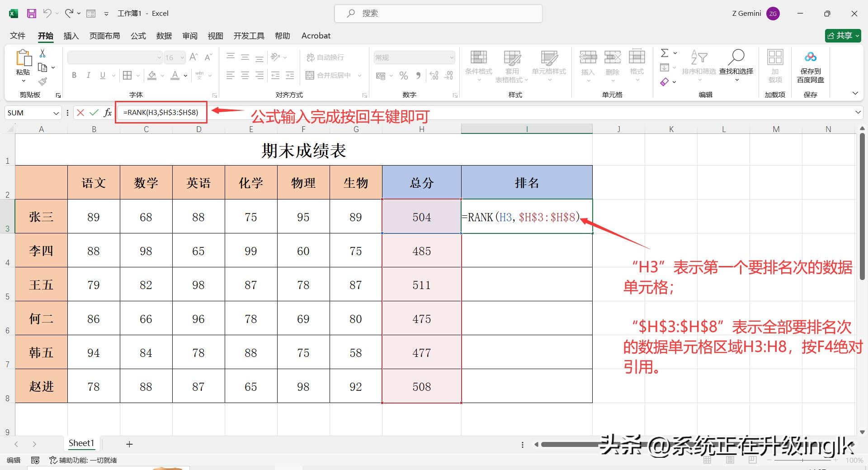Toggle Italic formatting button
Image resolution: width=868 pixels, height=470 pixels.
[x=88, y=76]
